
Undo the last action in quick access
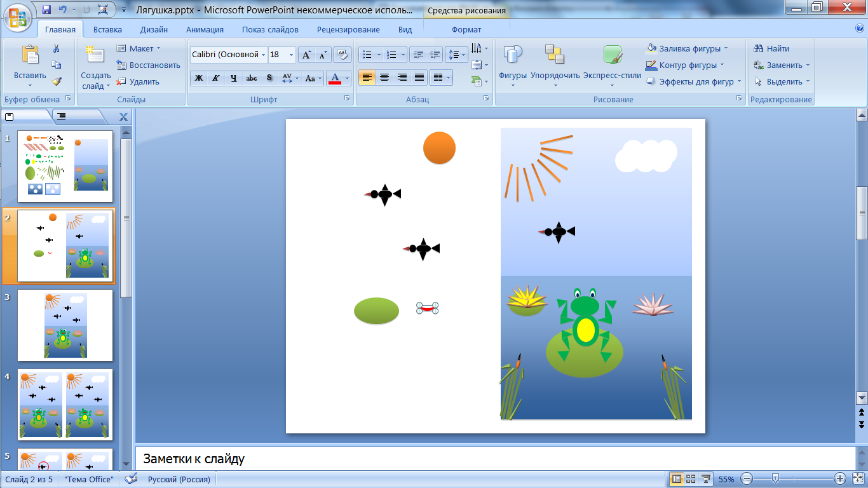62,10
